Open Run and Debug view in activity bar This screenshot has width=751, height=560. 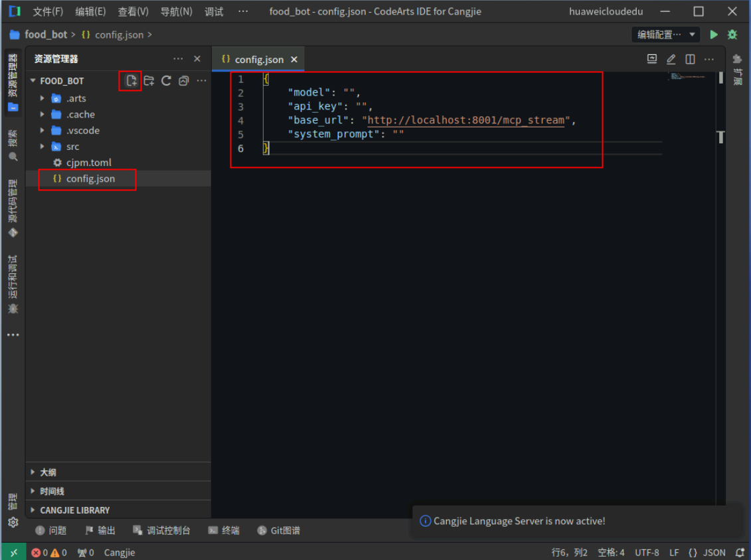coord(13,285)
